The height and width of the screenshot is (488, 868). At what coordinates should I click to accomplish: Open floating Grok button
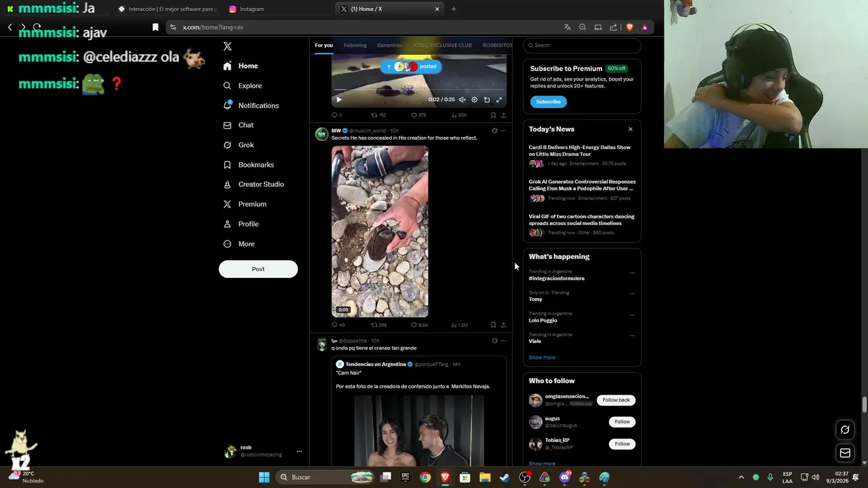[x=845, y=429]
